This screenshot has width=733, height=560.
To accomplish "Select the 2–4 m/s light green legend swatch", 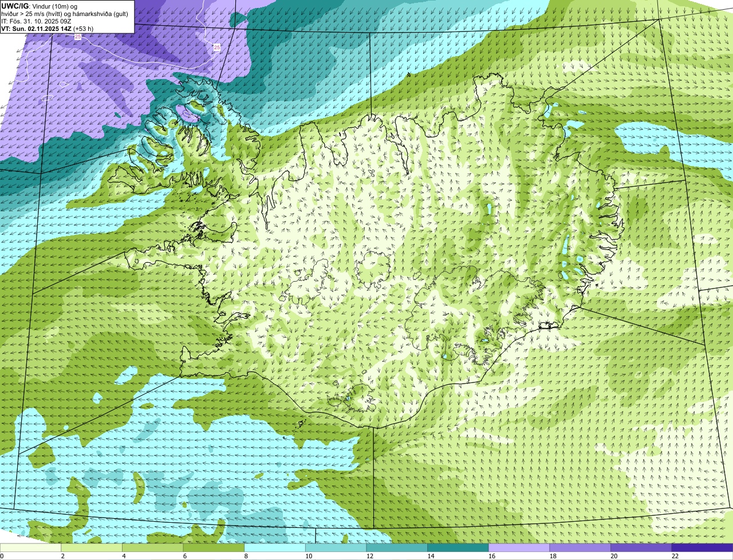I will 92,548.
